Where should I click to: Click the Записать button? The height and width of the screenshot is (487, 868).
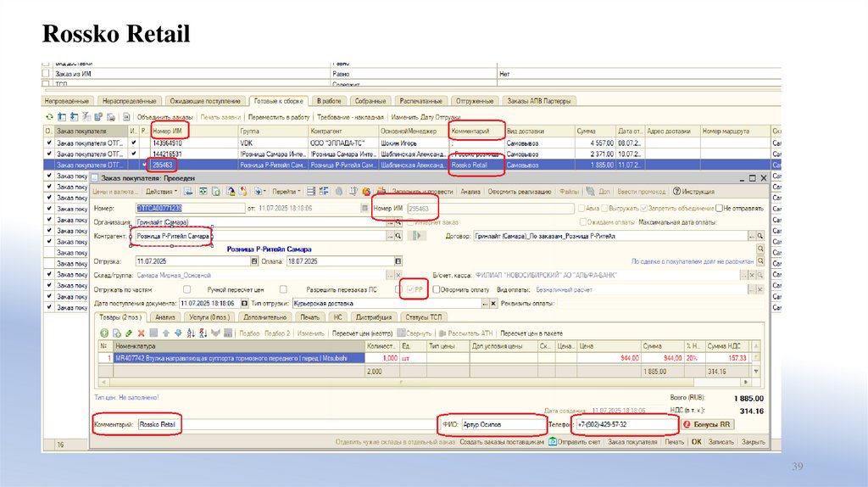tap(721, 441)
